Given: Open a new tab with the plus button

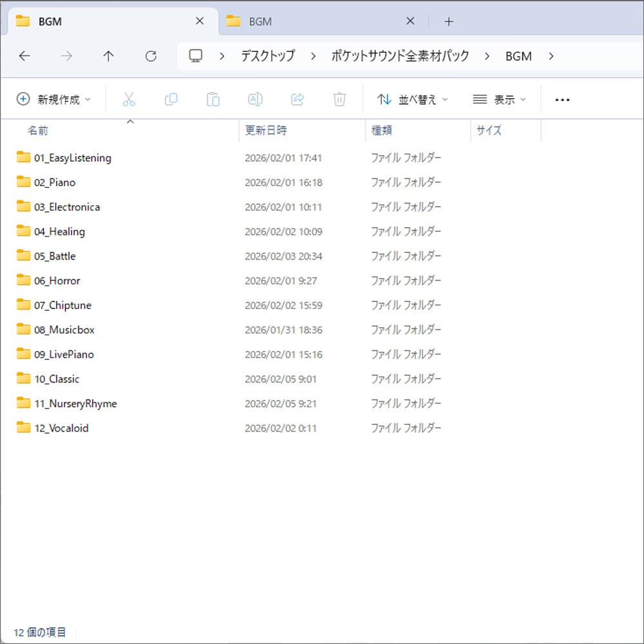Looking at the screenshot, I should (448, 21).
